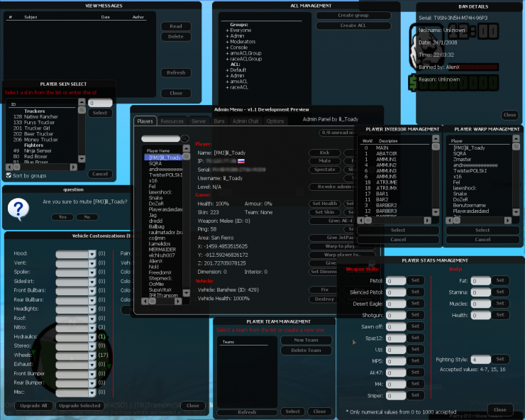This screenshot has height=420, width=525.
Task: Click the player search magnifier icon
Action: [185, 139]
